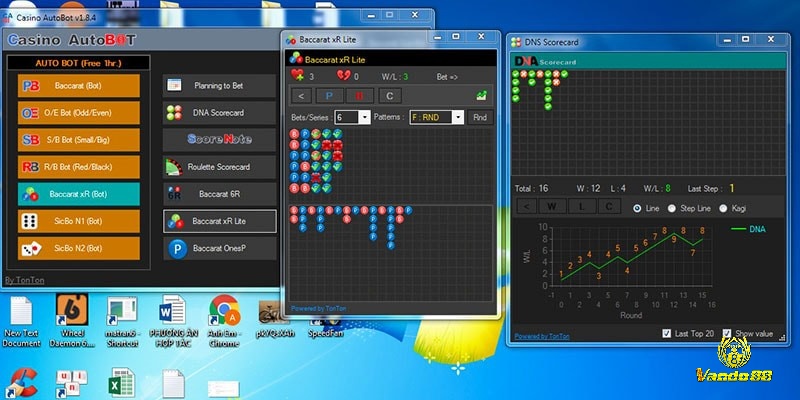Click the clear 'C' button in Baccarat xR Lite
Image resolution: width=800 pixels, height=400 pixels.
pyautogui.click(x=390, y=96)
